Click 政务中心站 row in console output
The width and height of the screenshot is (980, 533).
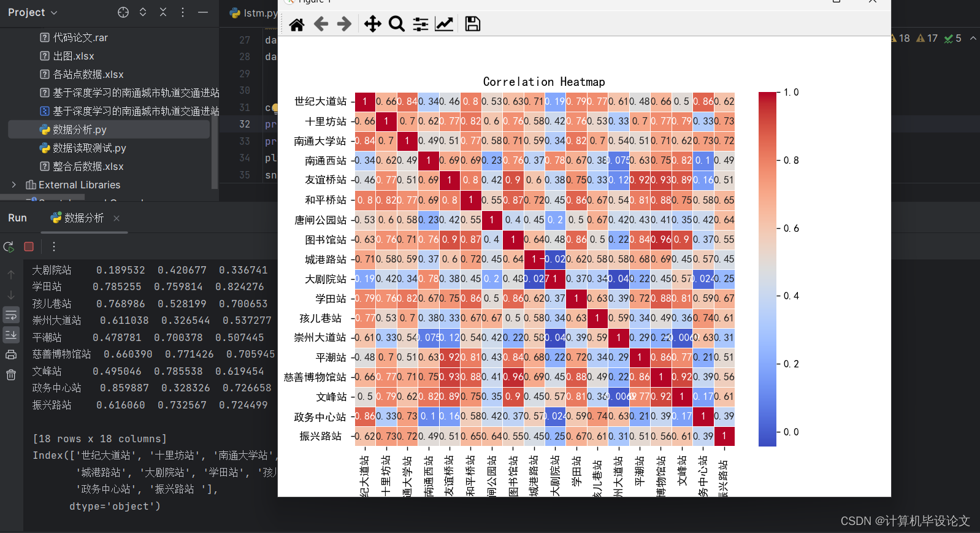[x=151, y=388]
